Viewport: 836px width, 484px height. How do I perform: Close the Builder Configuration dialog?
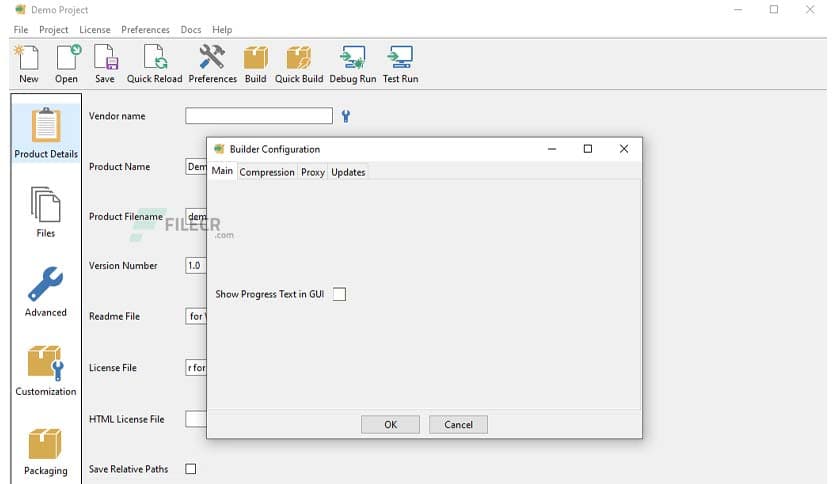pyautogui.click(x=624, y=149)
